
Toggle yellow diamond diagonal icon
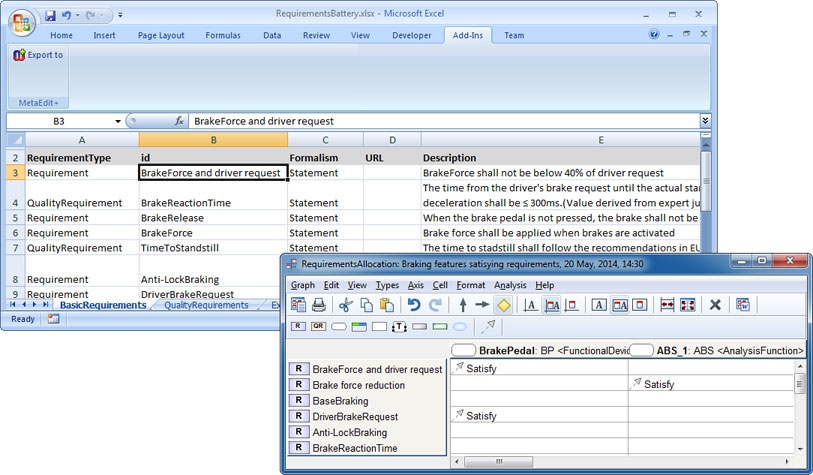pos(503,305)
